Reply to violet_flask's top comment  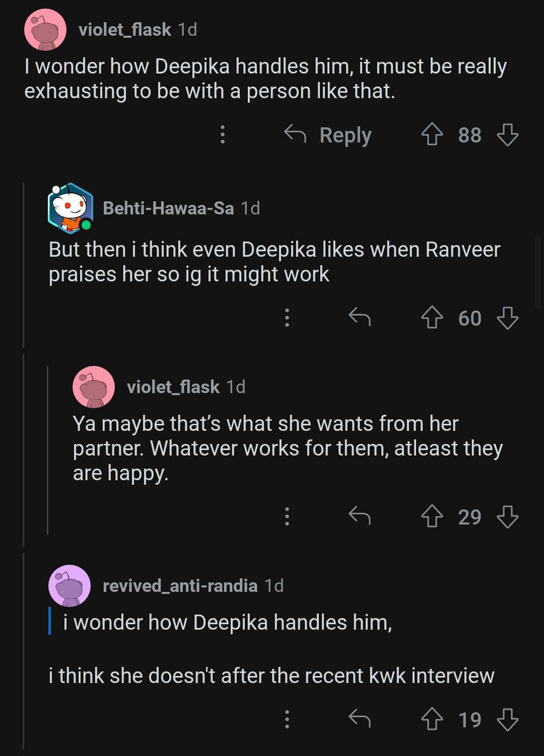point(328,135)
